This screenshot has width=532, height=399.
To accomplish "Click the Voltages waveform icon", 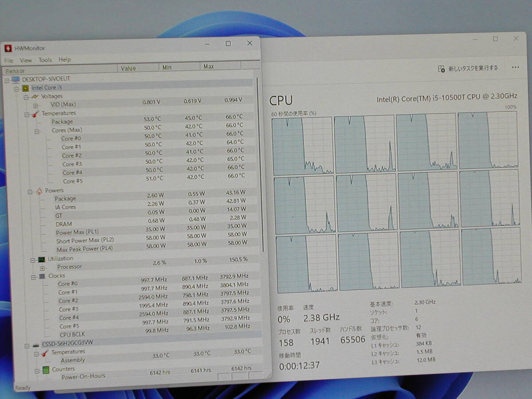I will point(35,96).
